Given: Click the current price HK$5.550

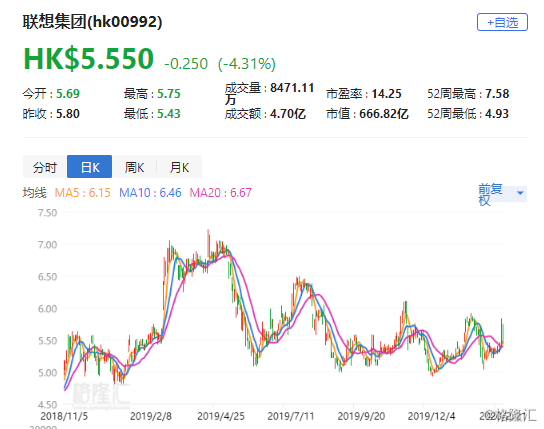Looking at the screenshot, I should pos(88,58).
